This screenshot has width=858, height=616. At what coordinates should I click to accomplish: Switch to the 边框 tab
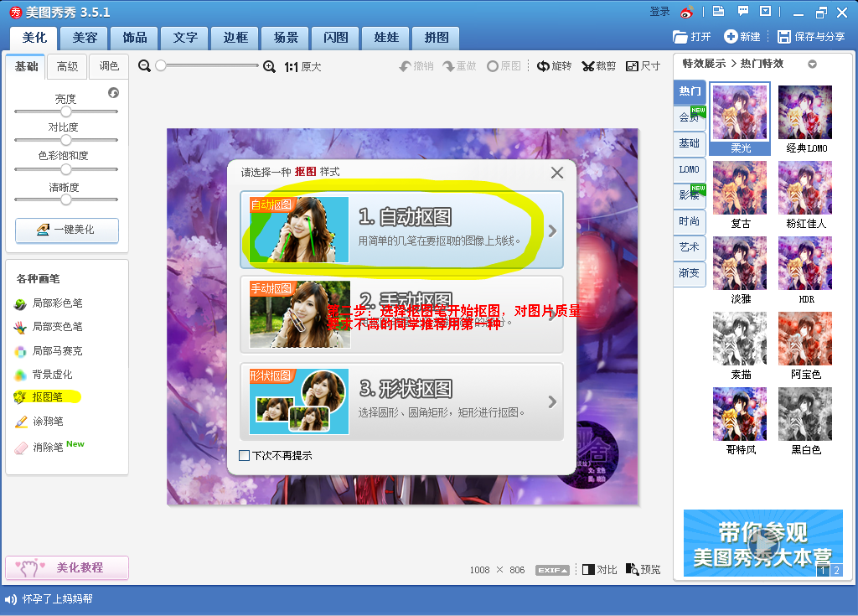click(x=235, y=37)
